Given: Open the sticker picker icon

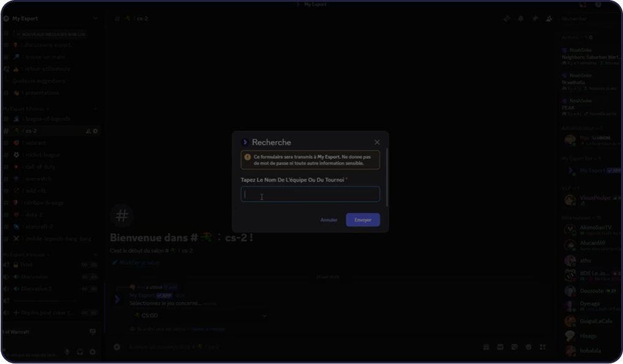Looking at the screenshot, I should (x=515, y=347).
